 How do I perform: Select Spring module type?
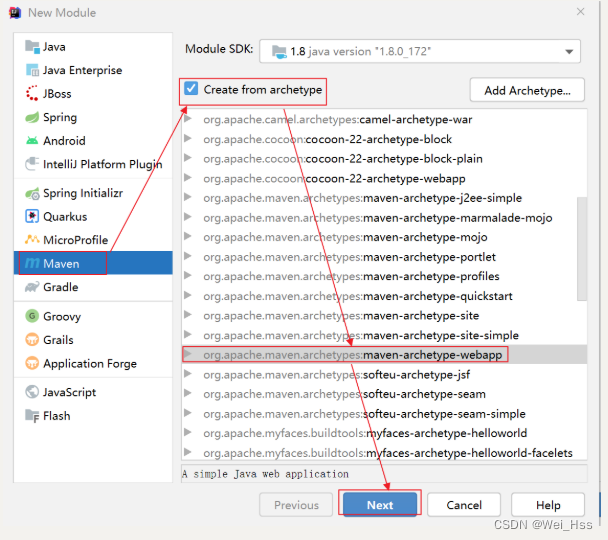93,117
